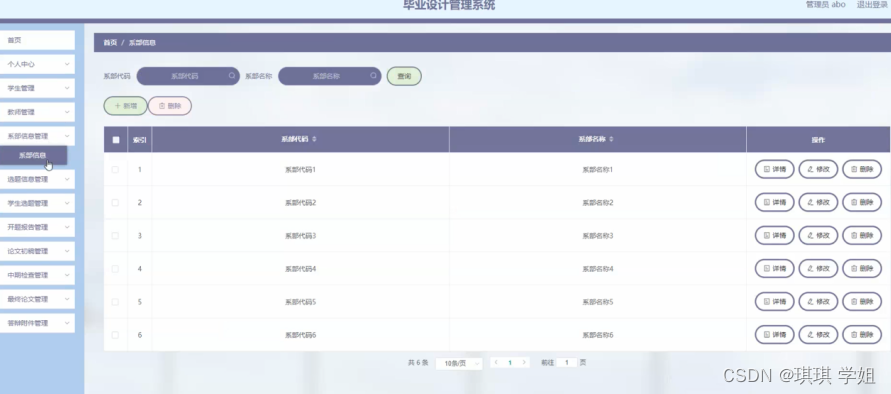This screenshot has height=394, width=891.
Task: Check the box for row 系部代码6
Action: tap(115, 335)
